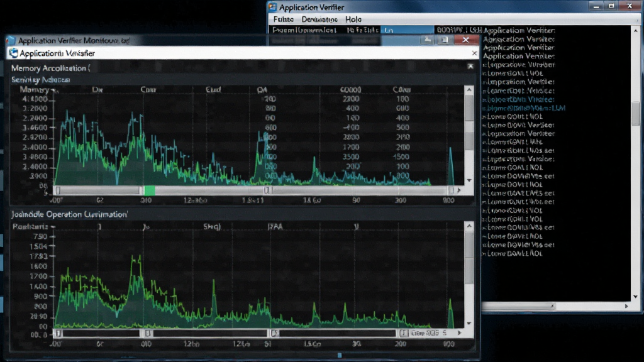Viewport: 644px width, 362px height.
Task: Click the SHg] header in operation chart
Action: click(212, 226)
